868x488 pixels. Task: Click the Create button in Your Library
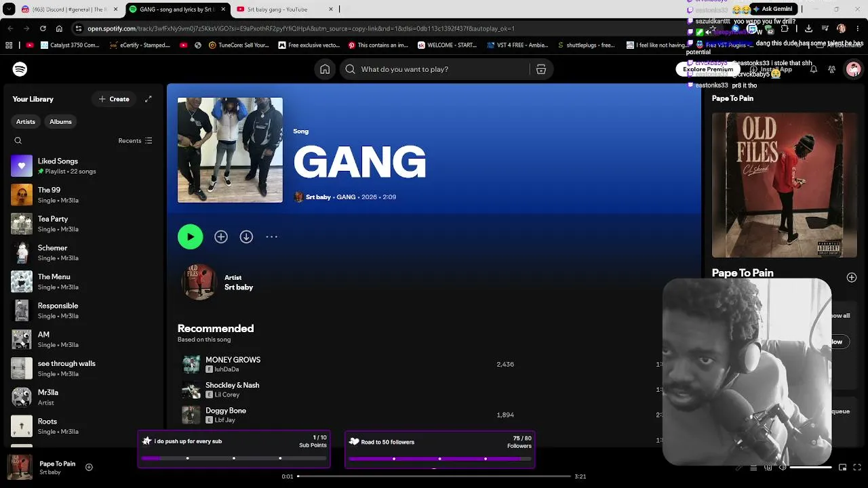tap(114, 99)
